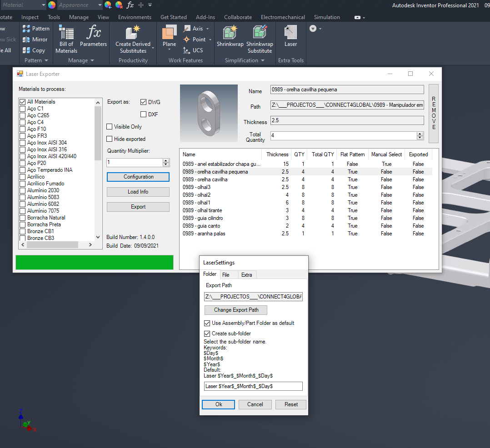Open the Inspect ribbon tab
Image resolution: width=490 pixels, height=448 pixels.
pyautogui.click(x=30, y=17)
